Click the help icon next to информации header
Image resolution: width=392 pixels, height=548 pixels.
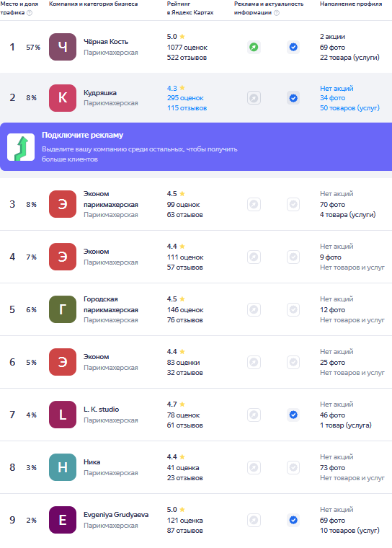pyautogui.click(x=277, y=12)
